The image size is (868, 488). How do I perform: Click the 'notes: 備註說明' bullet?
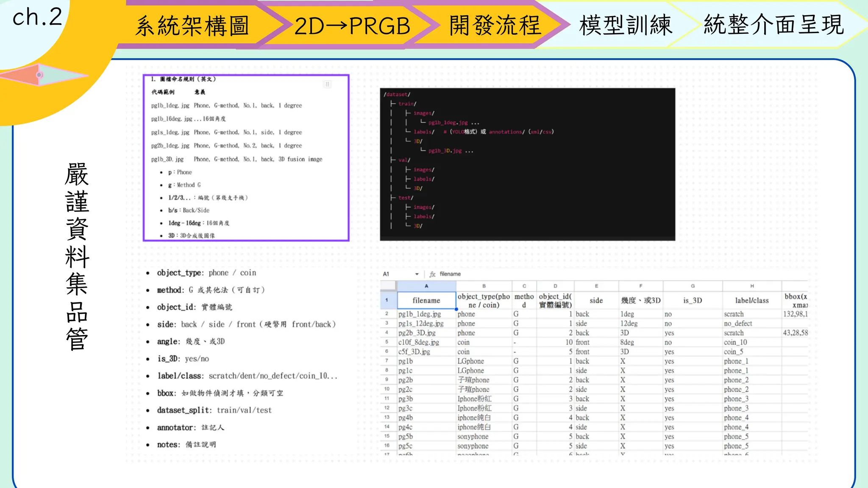pos(186,444)
